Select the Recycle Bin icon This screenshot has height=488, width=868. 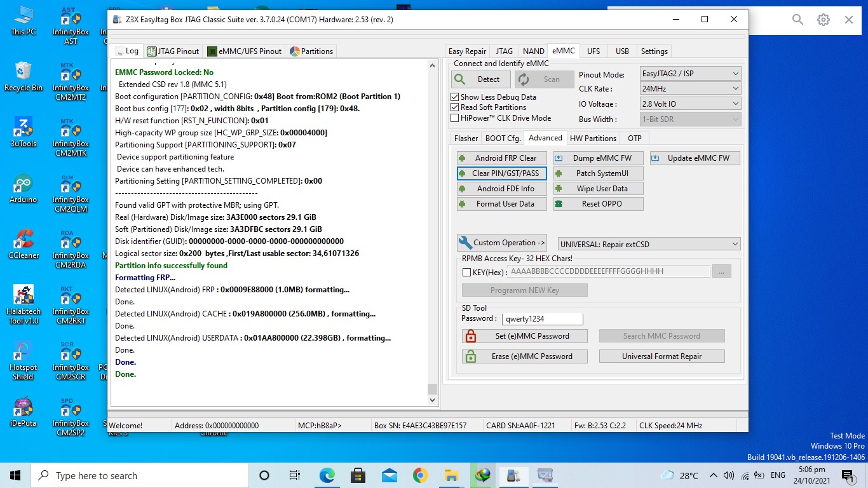click(x=23, y=76)
